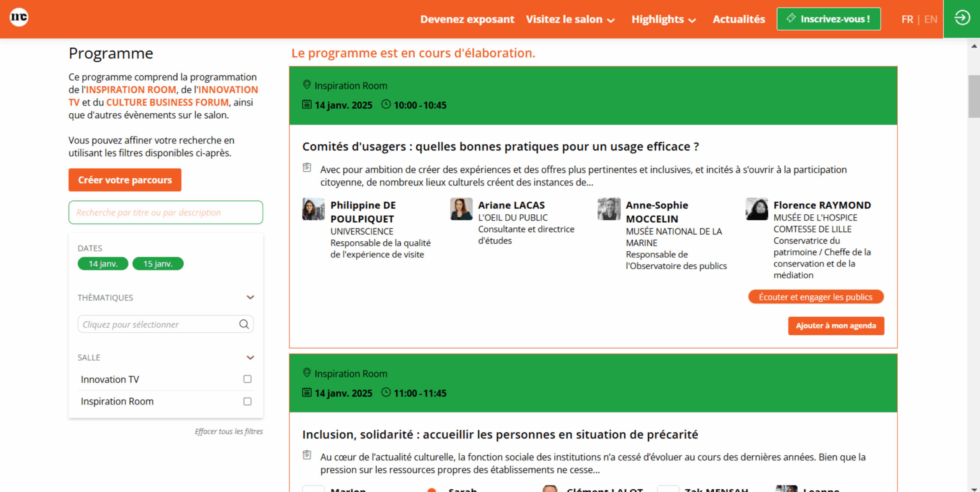Collapse the Thématiques filter section chevron

point(250,297)
